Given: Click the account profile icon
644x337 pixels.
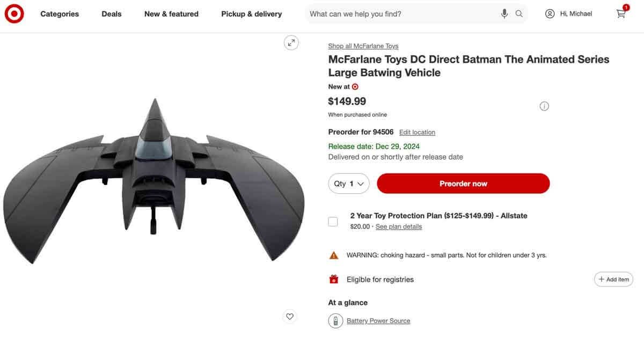Looking at the screenshot, I should coord(550,14).
